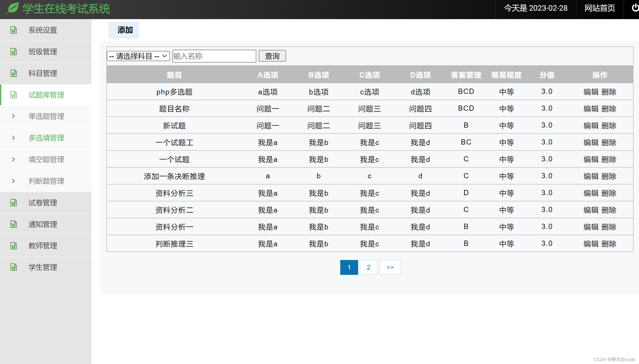Select 多选填管理 in the sidebar submenu
The width and height of the screenshot is (639, 364).
[46, 138]
